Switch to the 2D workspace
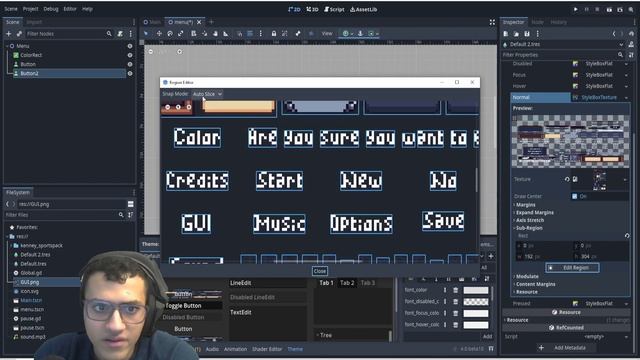This screenshot has width=640, height=360. (x=294, y=9)
